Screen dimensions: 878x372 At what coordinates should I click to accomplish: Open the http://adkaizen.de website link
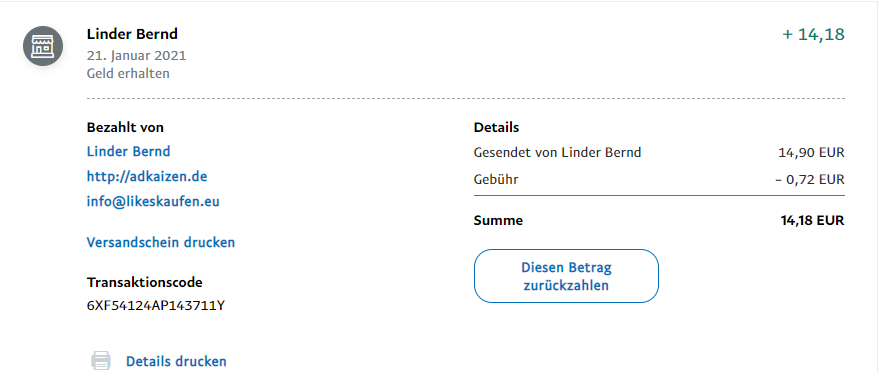(147, 176)
